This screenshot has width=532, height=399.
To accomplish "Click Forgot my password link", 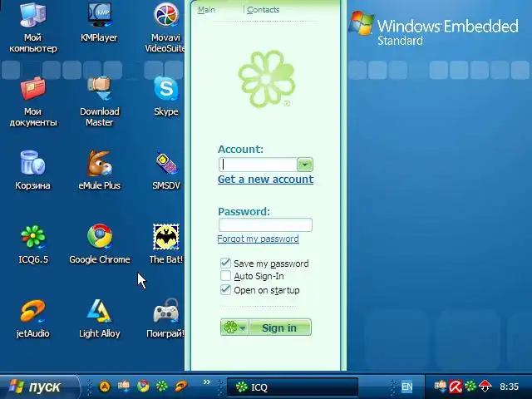I will click(x=258, y=239).
